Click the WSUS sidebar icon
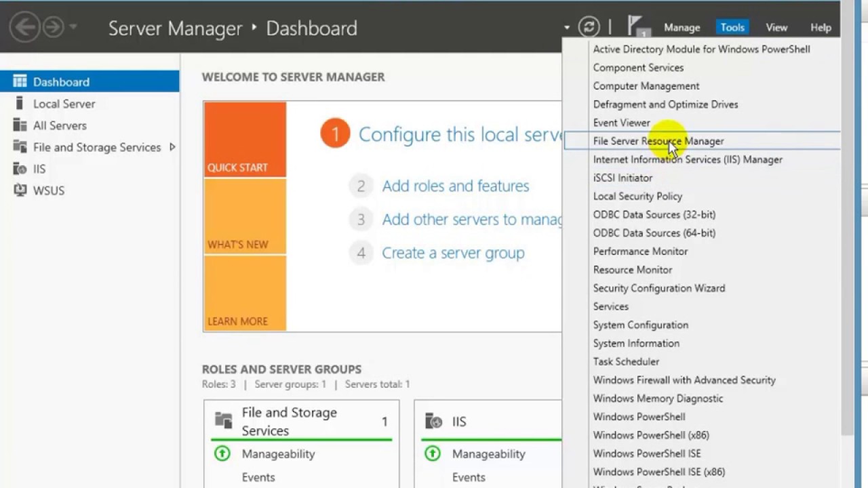Image resolution: width=868 pixels, height=488 pixels. 20,190
